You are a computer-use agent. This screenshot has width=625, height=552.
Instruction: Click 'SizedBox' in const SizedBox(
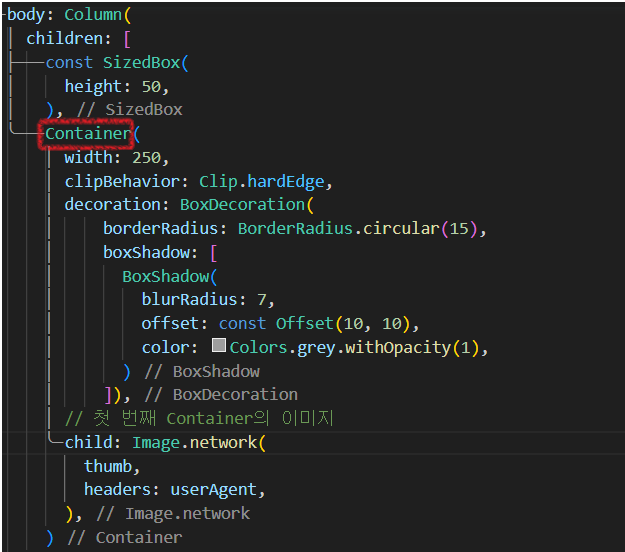coord(142,63)
